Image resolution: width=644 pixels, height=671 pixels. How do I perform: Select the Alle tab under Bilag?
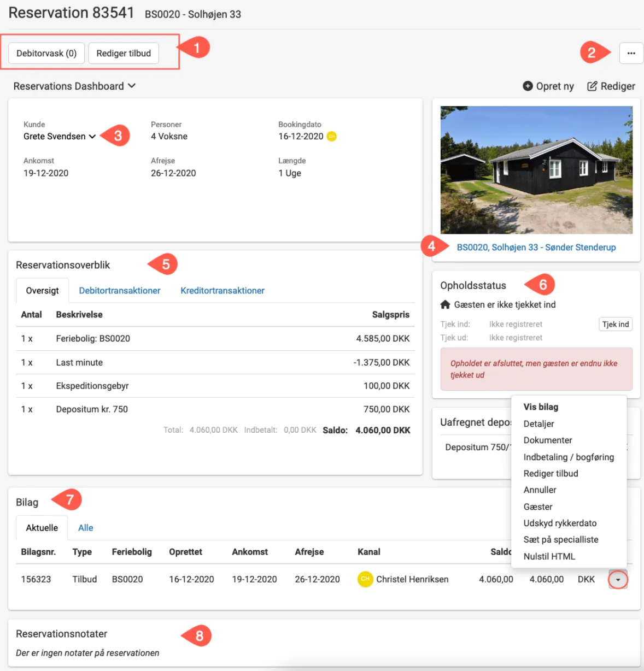click(86, 528)
